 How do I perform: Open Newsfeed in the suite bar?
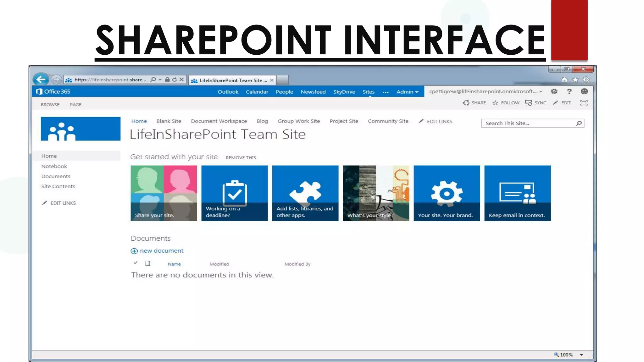(x=313, y=92)
